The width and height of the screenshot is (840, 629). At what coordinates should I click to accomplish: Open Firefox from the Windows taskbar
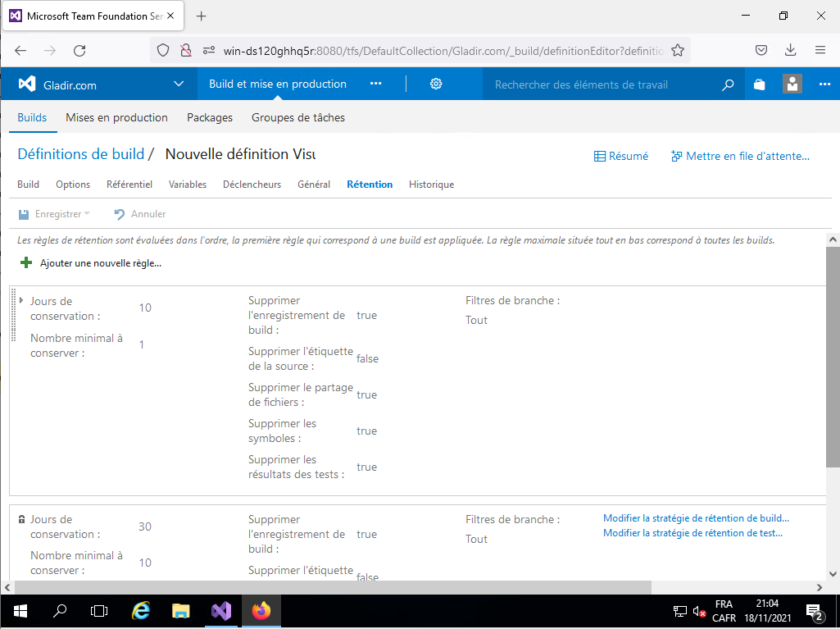261,611
